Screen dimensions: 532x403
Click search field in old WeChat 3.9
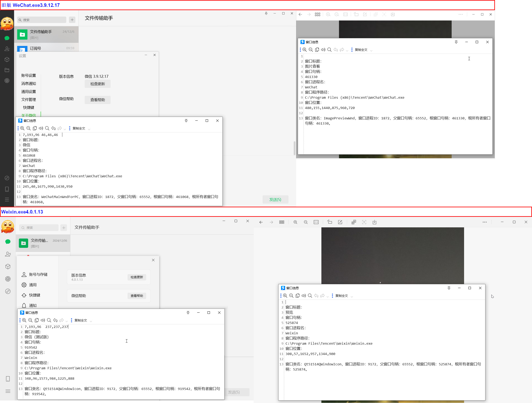coord(41,20)
